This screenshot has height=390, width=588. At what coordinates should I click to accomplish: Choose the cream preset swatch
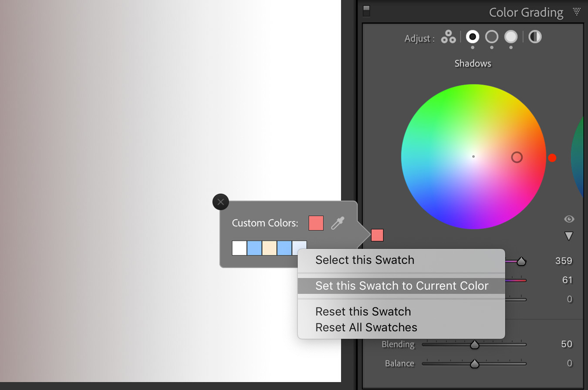coord(269,248)
